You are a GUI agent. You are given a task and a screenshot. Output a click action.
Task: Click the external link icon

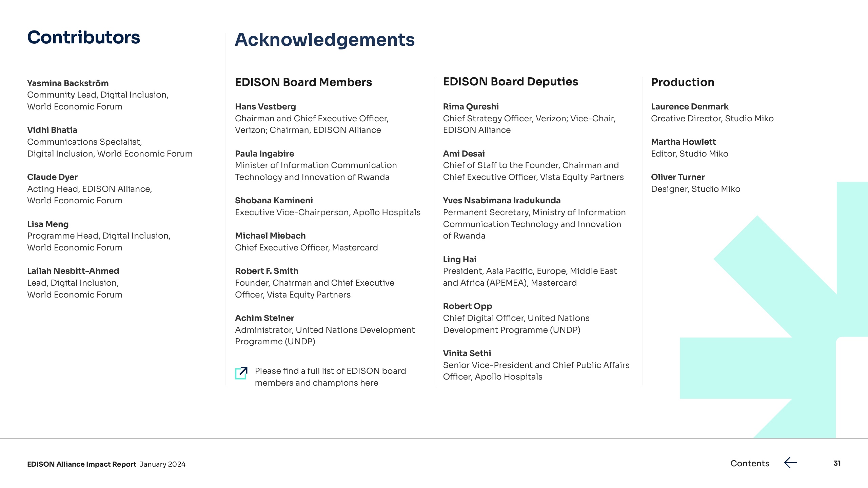tap(241, 373)
